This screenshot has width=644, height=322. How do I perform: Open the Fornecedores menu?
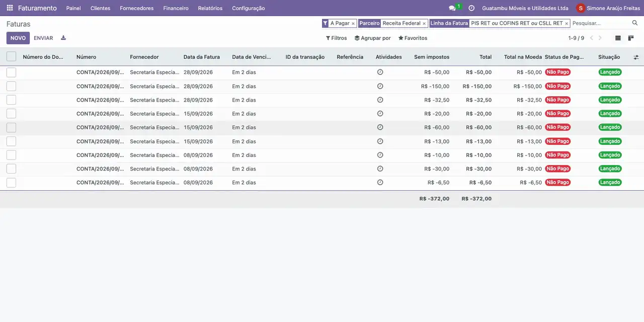137,8
